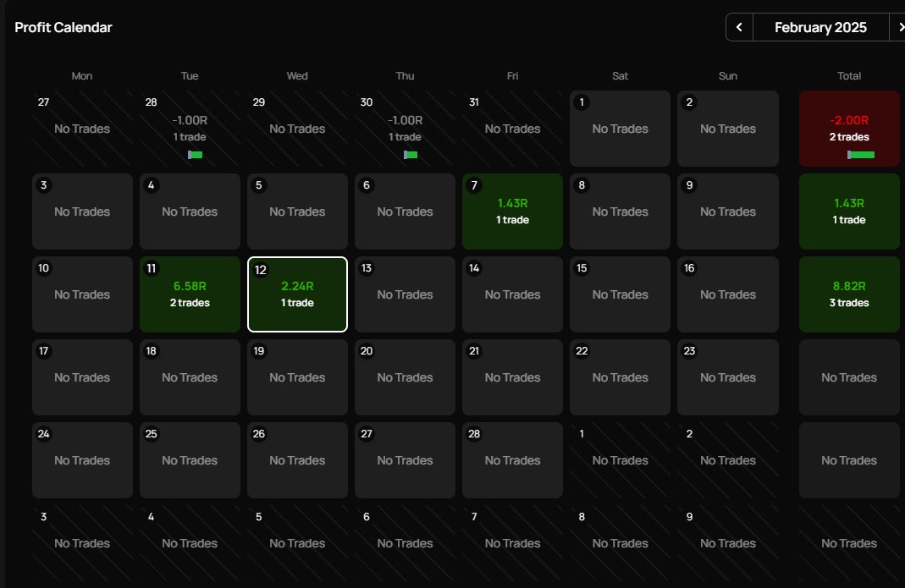Select the February 20 day cell

[x=406, y=377]
